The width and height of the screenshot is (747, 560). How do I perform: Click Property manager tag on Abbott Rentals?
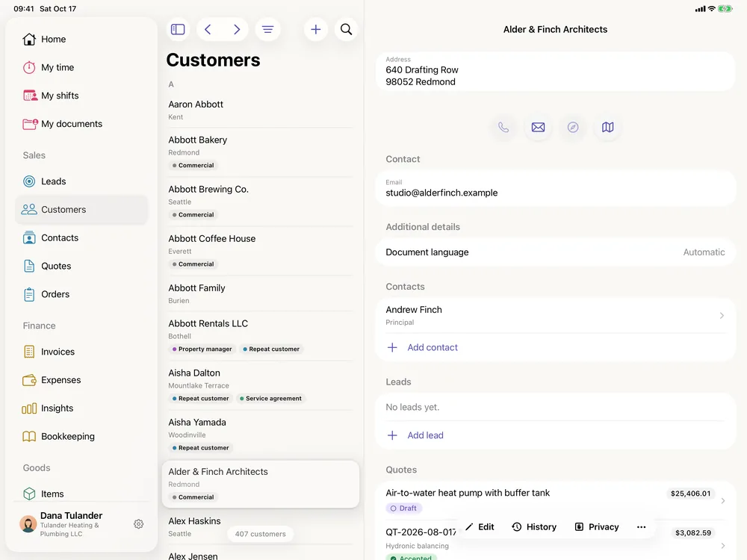pyautogui.click(x=202, y=349)
